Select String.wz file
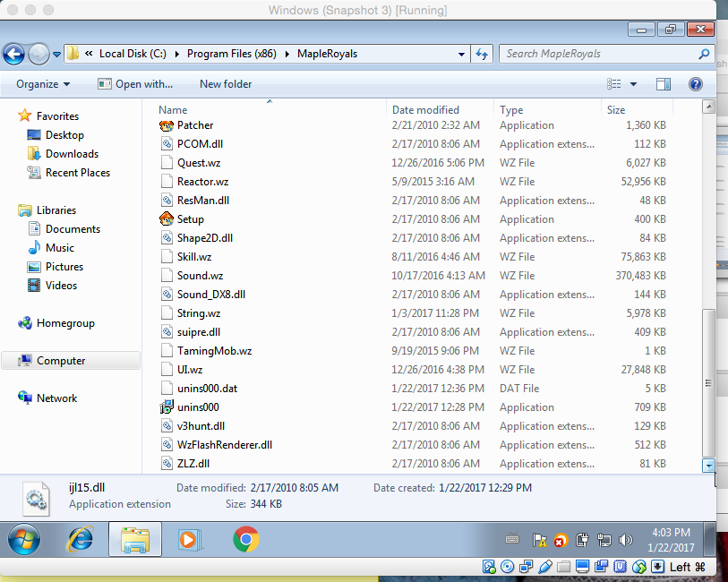 198,313
